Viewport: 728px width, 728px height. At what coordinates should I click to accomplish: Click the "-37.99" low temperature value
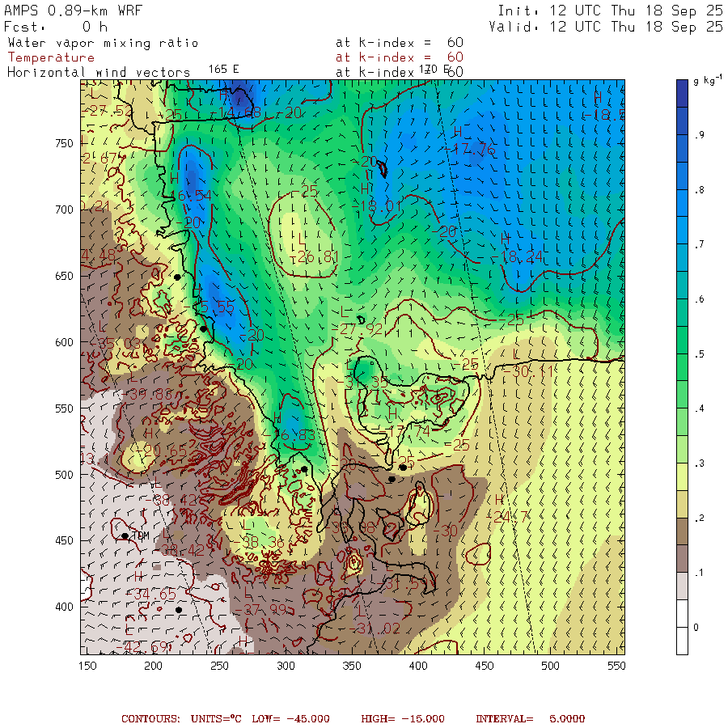[x=262, y=610]
